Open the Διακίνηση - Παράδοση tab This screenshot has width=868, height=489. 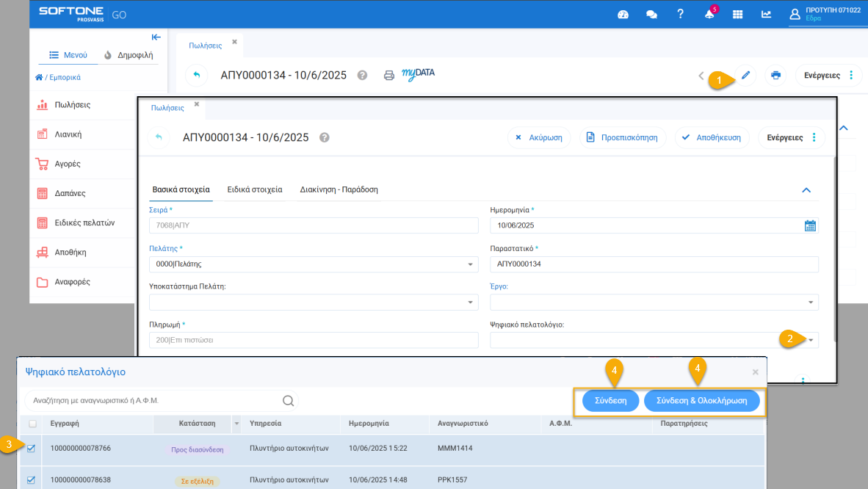339,189
